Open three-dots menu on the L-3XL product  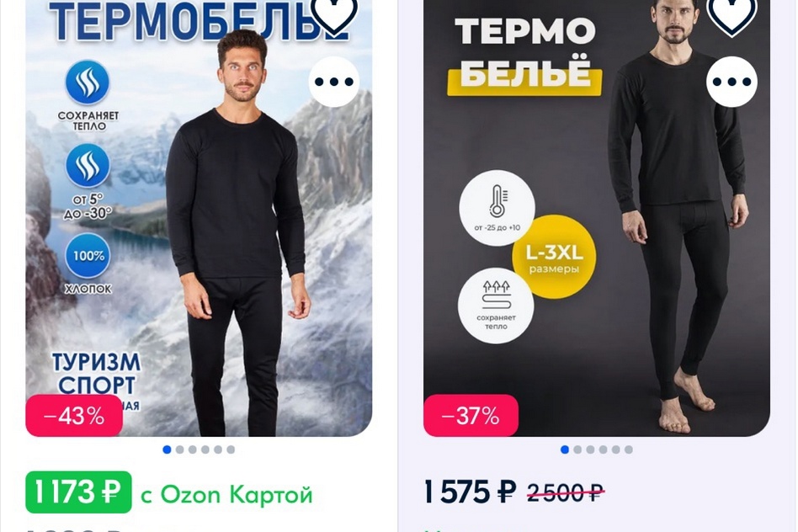coord(731,82)
